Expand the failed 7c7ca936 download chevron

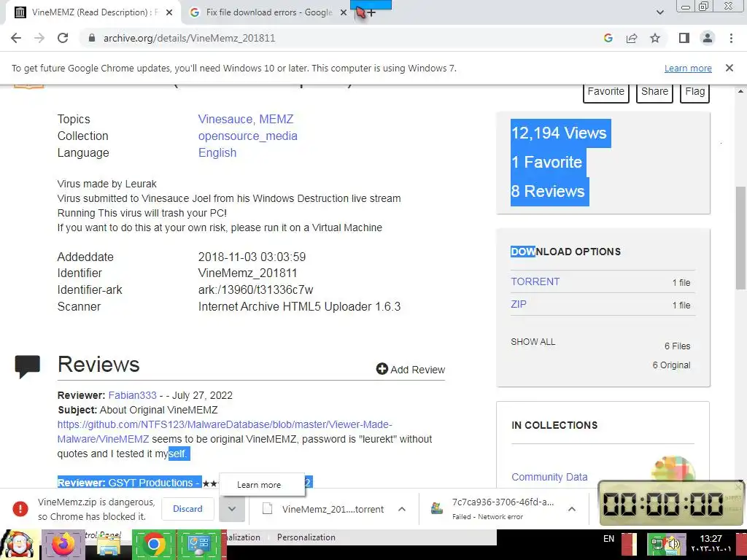(x=572, y=509)
